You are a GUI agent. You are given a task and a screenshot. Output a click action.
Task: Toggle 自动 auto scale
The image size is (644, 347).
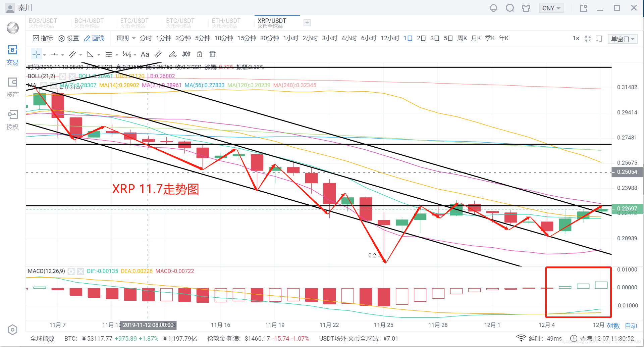pos(631,326)
